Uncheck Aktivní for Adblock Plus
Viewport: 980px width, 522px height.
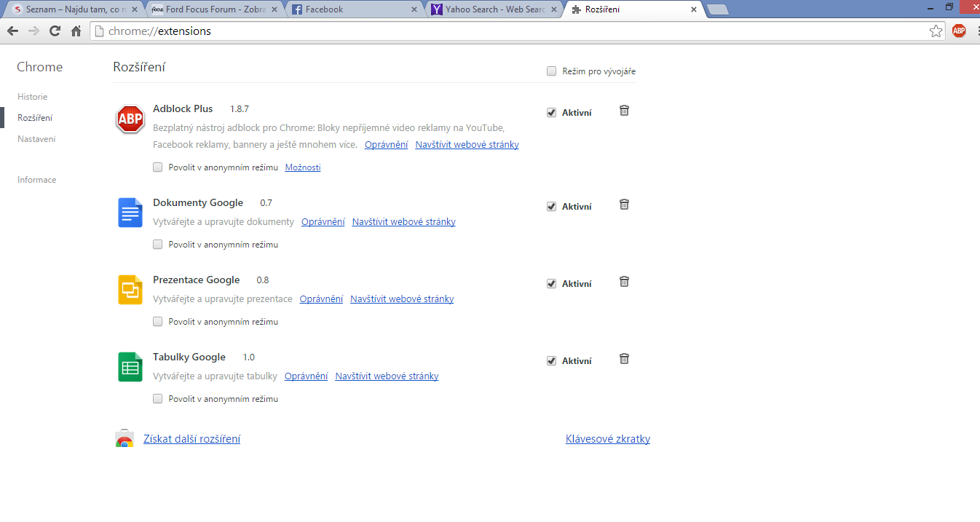(x=552, y=113)
